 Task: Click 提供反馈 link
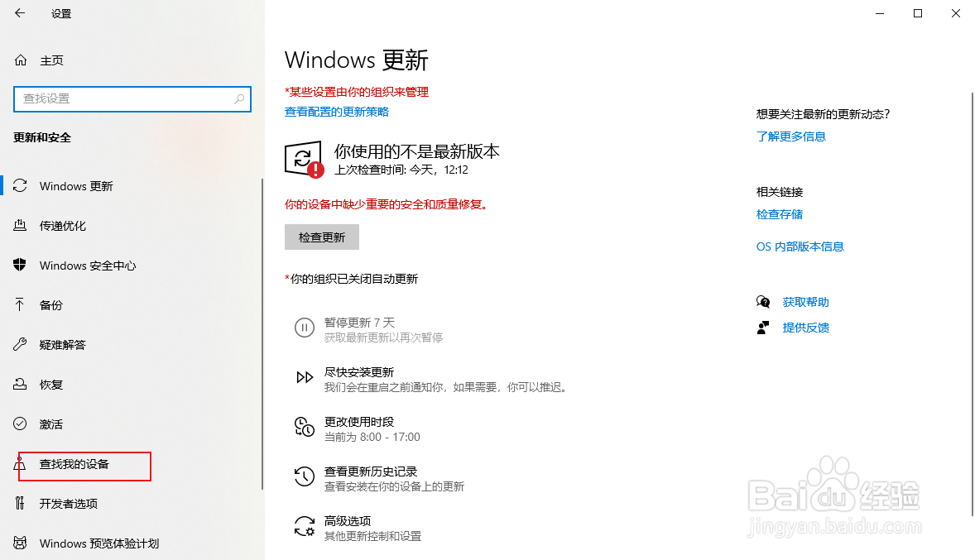pos(805,328)
